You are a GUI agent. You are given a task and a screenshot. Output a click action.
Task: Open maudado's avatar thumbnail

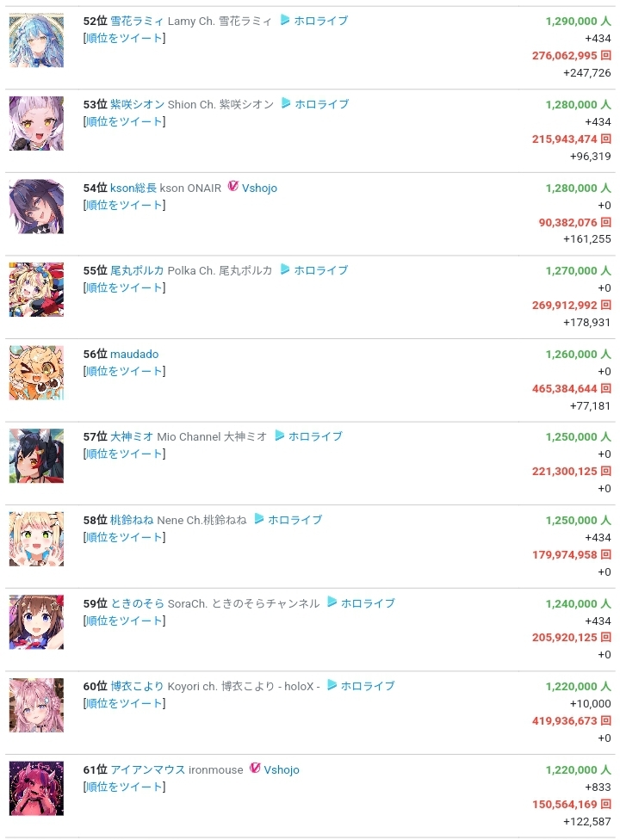(x=36, y=373)
